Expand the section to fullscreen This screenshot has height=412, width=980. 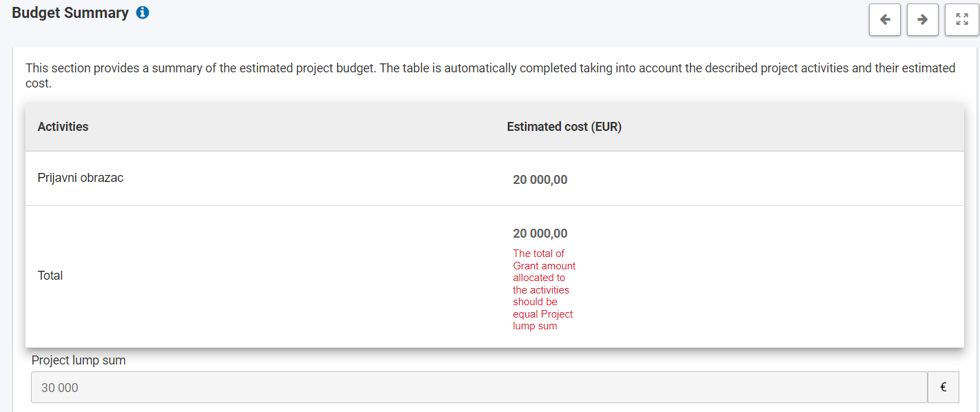tap(962, 19)
